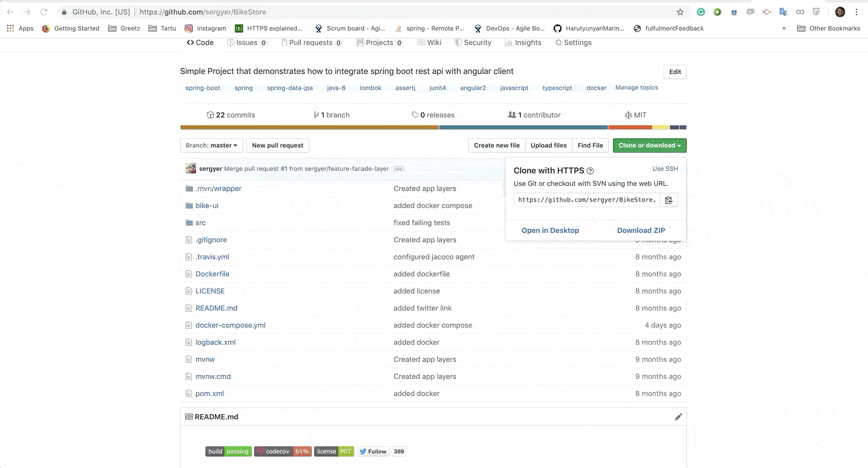Viewport: 868px width, 468px height.
Task: Open the Dockerfile file
Action: point(213,274)
